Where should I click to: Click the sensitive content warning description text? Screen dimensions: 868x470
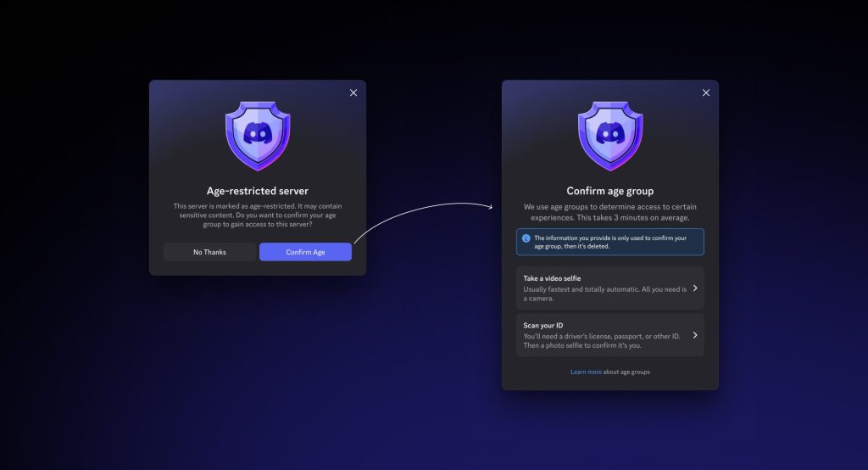[258, 215]
